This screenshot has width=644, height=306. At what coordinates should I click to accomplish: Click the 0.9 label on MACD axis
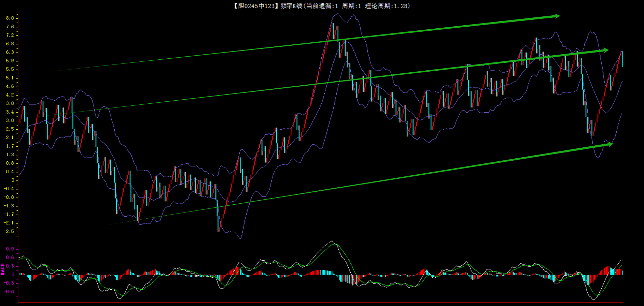pyautogui.click(x=10, y=249)
